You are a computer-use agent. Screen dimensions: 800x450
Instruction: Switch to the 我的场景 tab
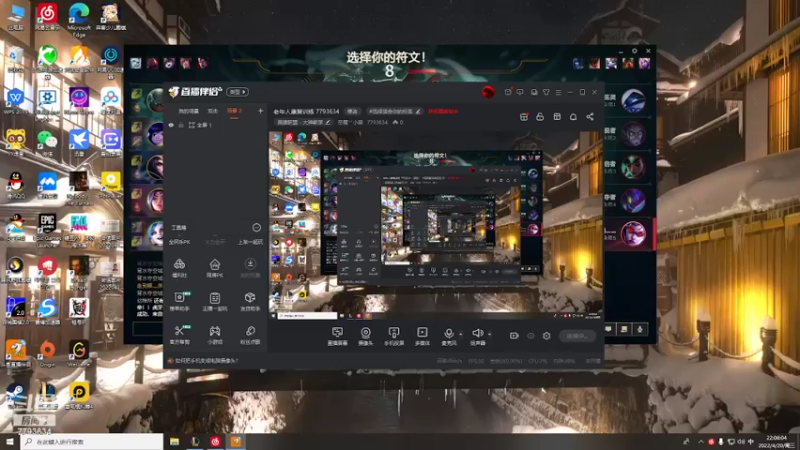(188, 111)
